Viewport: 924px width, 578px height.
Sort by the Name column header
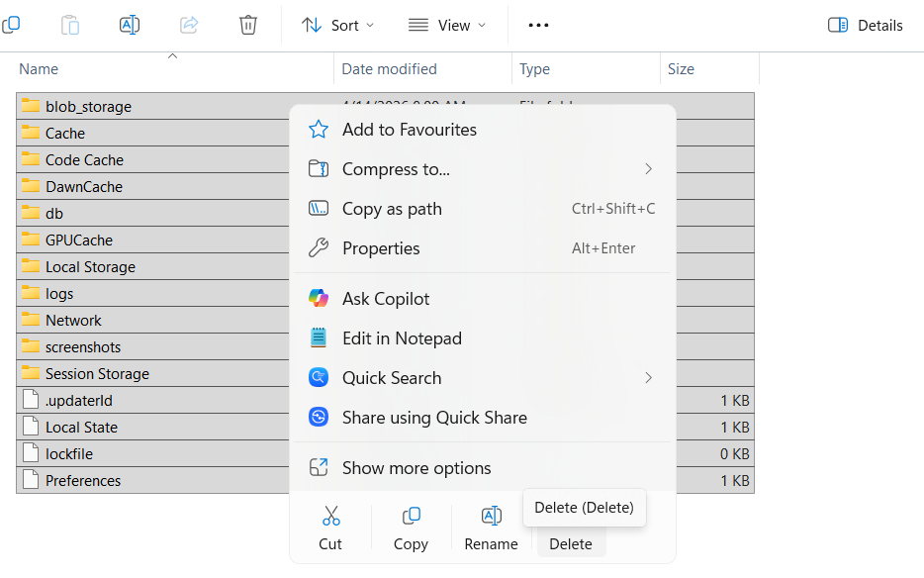[40, 69]
